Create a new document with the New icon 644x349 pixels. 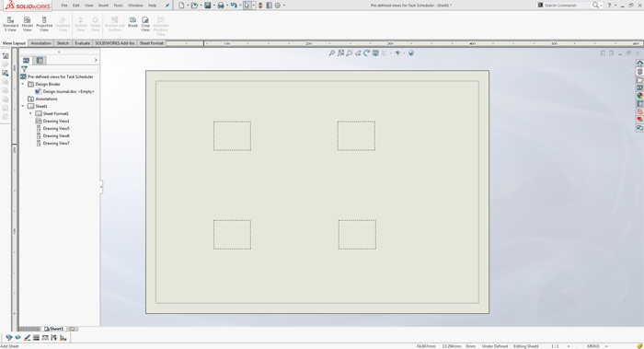[181, 6]
